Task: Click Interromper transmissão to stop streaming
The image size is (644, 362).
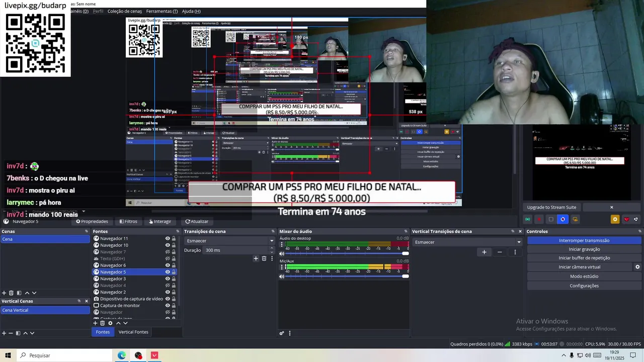Action: pyautogui.click(x=584, y=240)
